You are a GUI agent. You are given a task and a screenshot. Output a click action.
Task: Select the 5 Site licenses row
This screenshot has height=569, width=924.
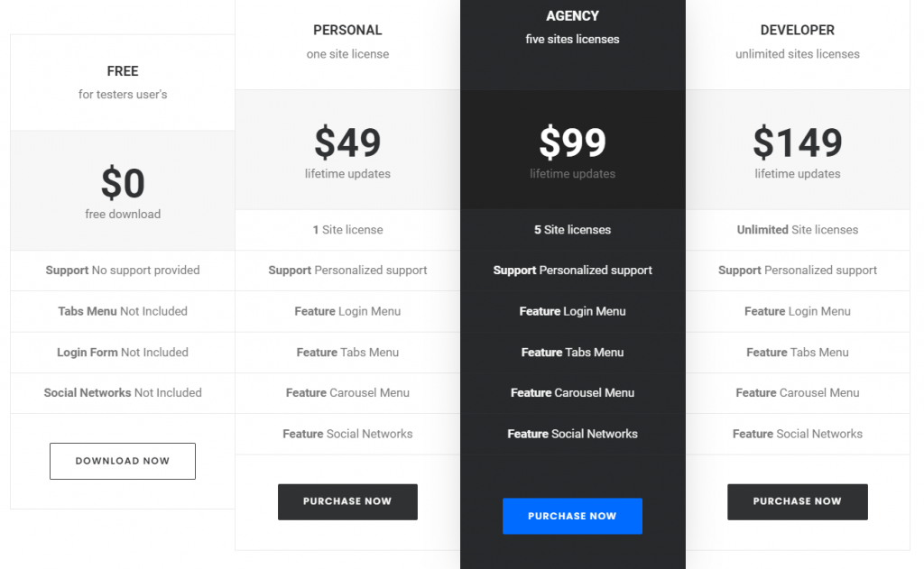coord(572,230)
